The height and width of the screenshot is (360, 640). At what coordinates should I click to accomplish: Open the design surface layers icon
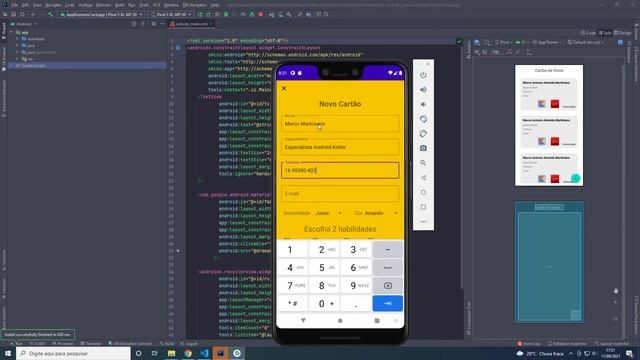pos(477,42)
